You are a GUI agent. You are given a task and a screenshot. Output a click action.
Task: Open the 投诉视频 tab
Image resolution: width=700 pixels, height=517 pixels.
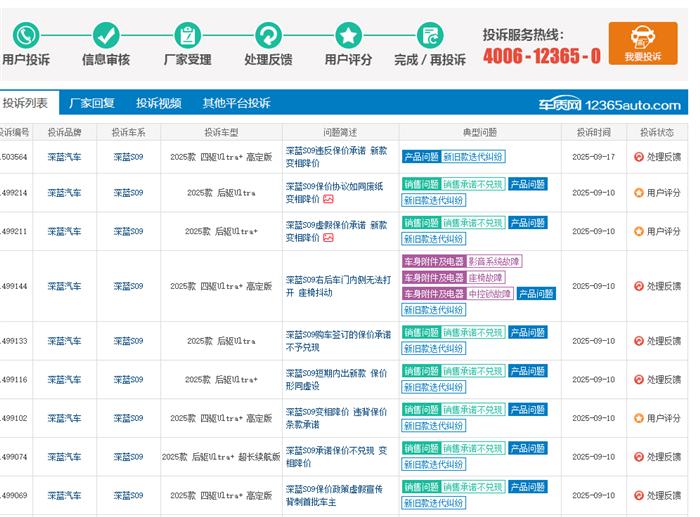[x=159, y=103]
